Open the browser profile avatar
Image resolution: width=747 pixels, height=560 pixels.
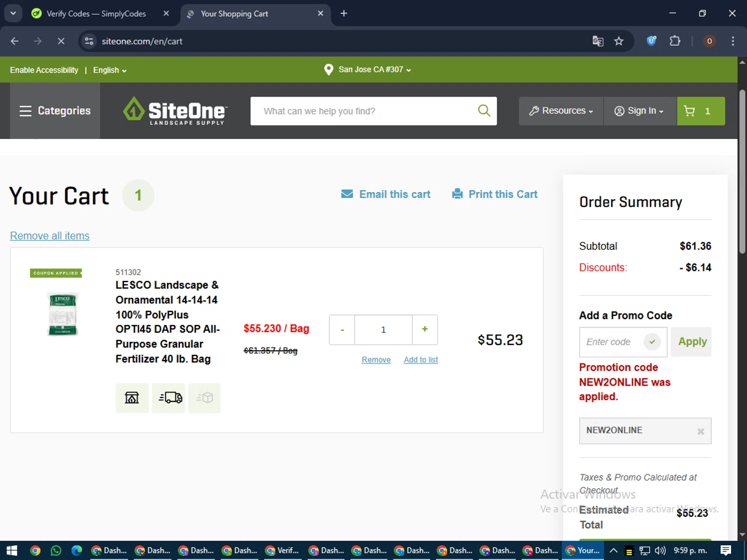(709, 41)
